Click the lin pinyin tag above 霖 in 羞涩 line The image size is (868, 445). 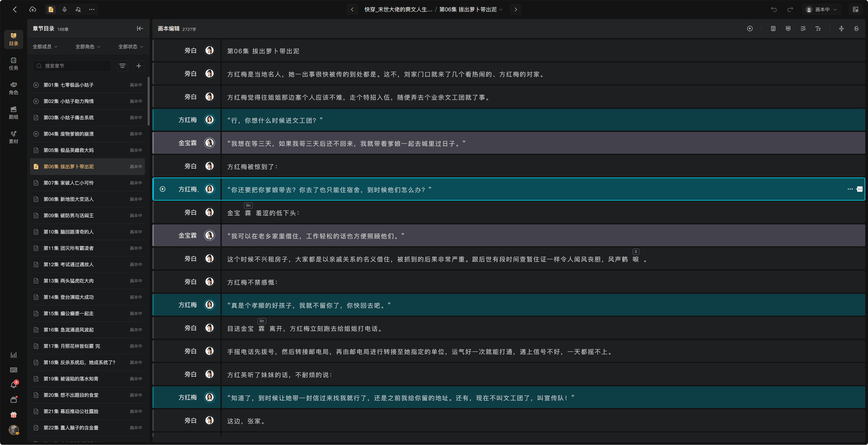[248, 205]
